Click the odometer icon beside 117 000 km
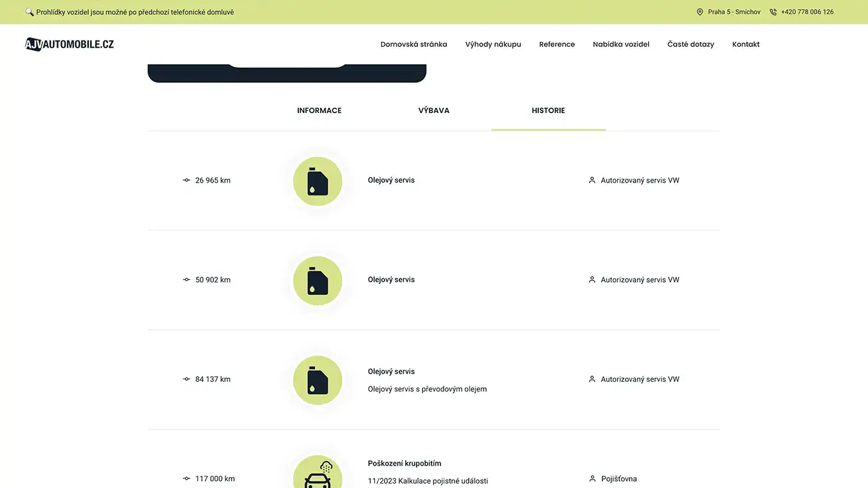868x488 pixels. 186,478
